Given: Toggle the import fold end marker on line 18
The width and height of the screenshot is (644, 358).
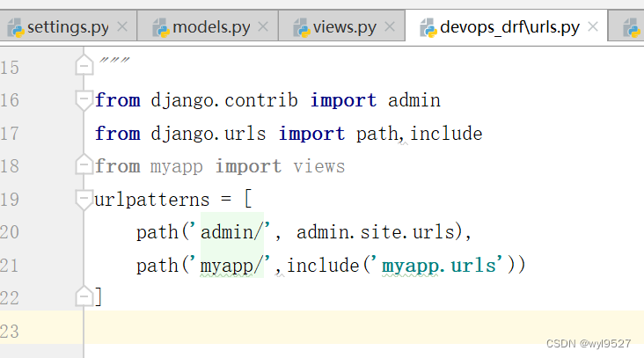Looking at the screenshot, I should [84, 164].
